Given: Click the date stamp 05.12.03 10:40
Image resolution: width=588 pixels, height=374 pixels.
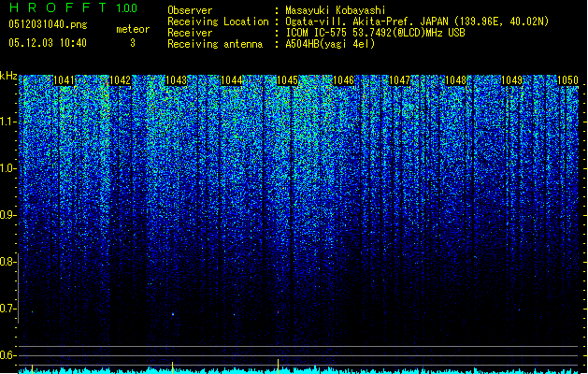Looking at the screenshot, I should click(x=48, y=43).
